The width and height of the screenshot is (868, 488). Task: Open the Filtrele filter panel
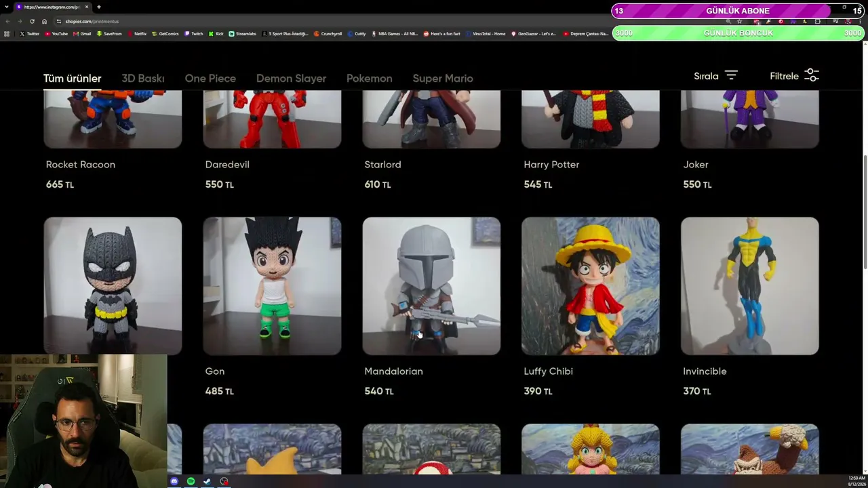(x=794, y=76)
